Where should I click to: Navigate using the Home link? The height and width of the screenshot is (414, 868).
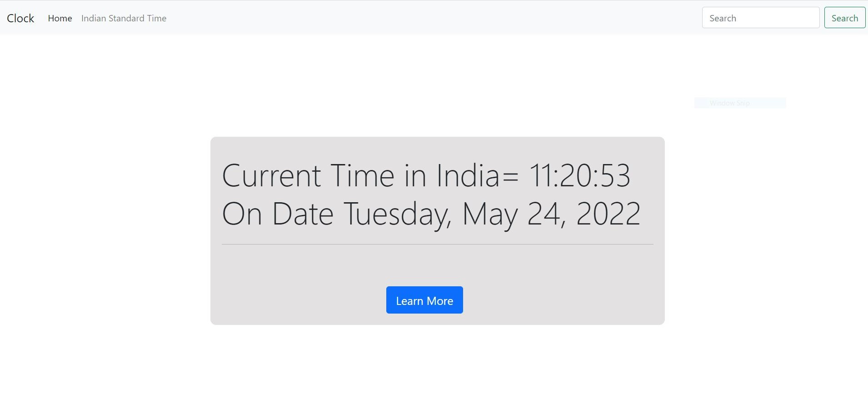point(60,18)
